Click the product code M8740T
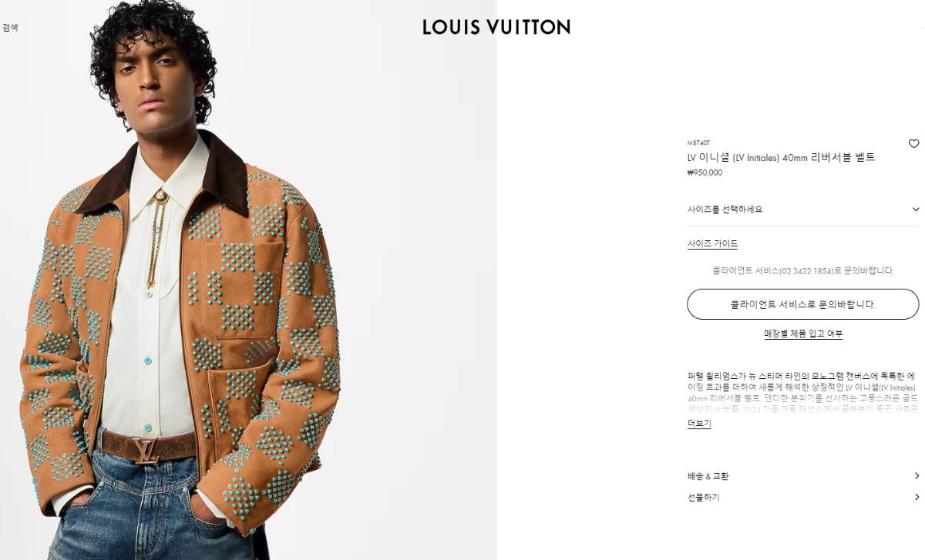The image size is (925, 560). (698, 143)
